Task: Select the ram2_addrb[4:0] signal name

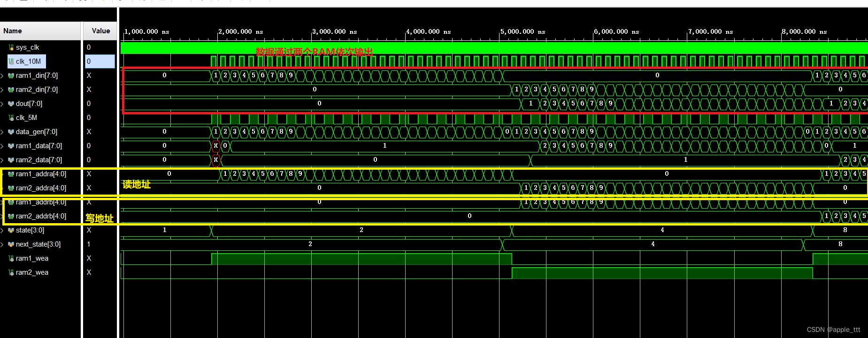Action: [41, 216]
